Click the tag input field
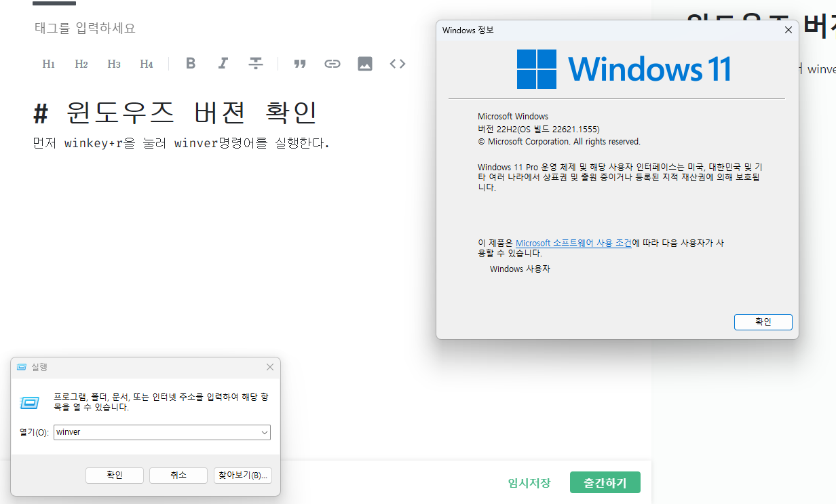Image resolution: width=836 pixels, height=504 pixels. coord(85,28)
